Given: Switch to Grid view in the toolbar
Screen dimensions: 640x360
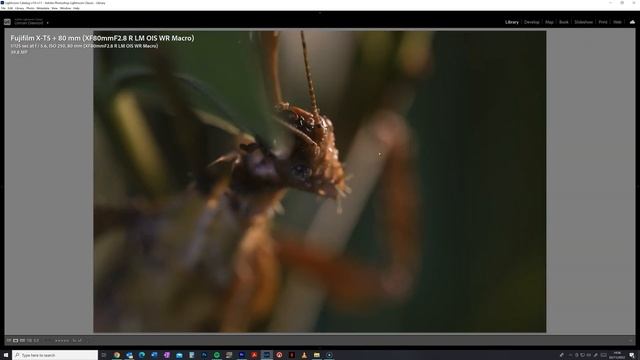Looking at the screenshot, I should tap(9, 340).
